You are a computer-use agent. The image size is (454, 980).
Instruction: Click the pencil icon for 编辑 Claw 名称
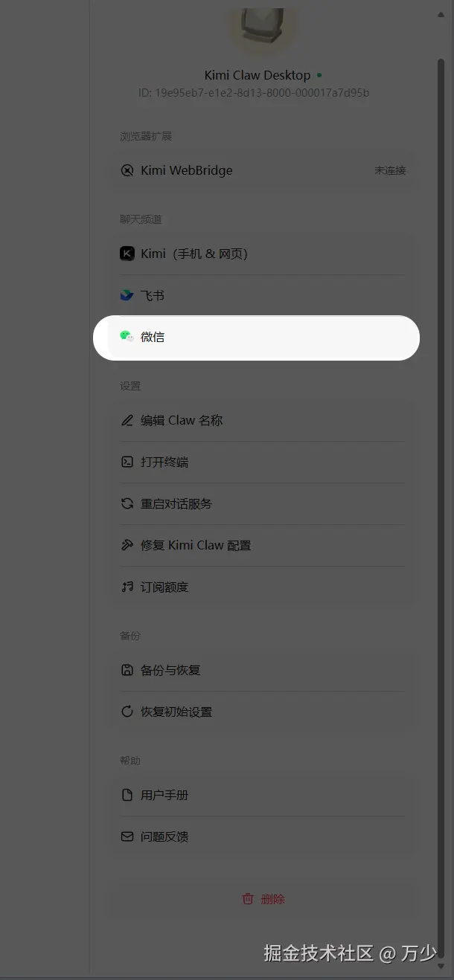pos(127,420)
